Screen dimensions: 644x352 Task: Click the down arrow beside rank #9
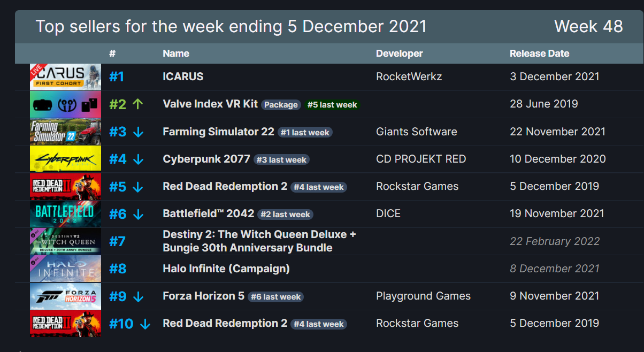point(138,296)
